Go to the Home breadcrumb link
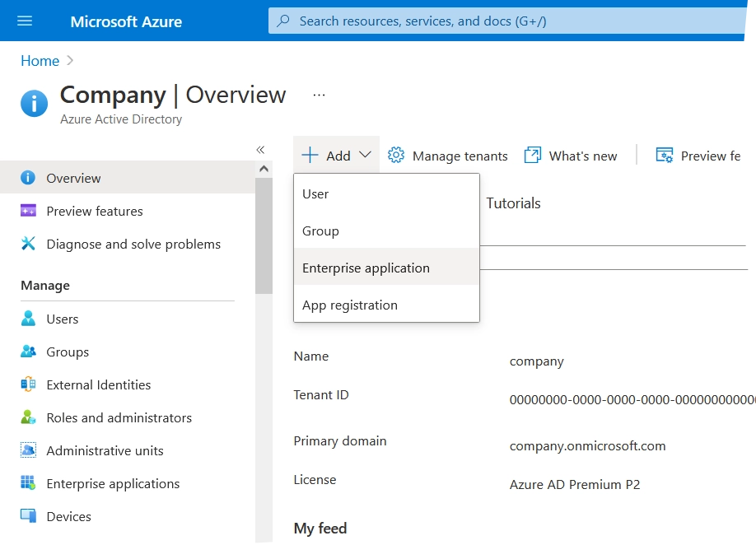 pos(40,61)
